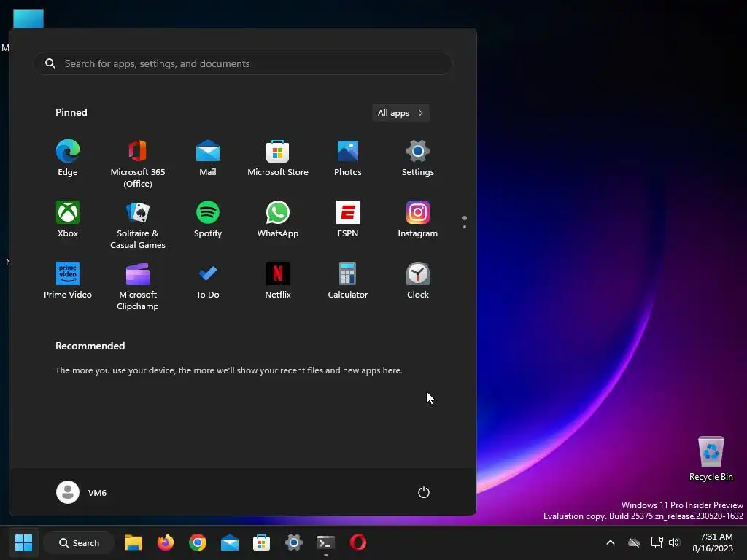Screen dimensions: 747x560
Task: Launch the ESPN app
Action: point(348,219)
